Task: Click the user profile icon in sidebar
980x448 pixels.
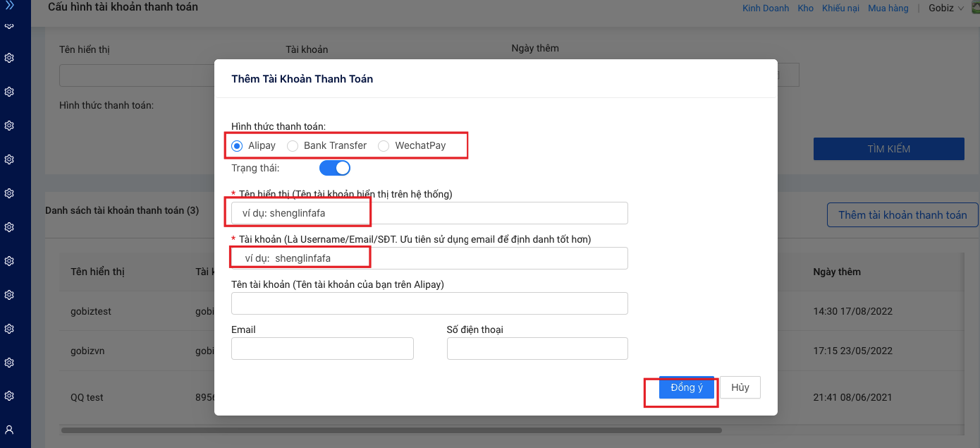Action: click(x=9, y=429)
